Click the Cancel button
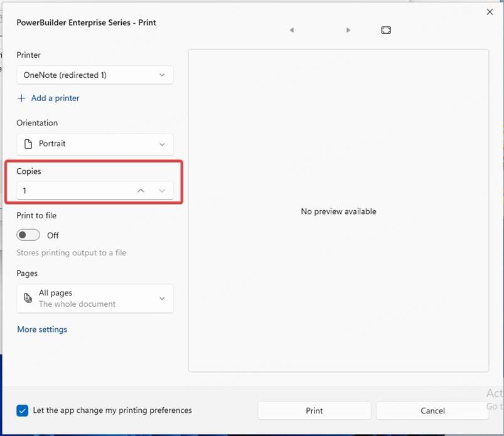504x436 pixels. coord(432,411)
